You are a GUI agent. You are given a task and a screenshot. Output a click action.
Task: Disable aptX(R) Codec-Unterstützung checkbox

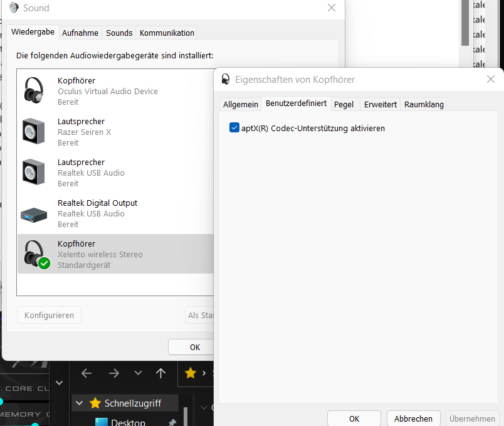(x=234, y=128)
